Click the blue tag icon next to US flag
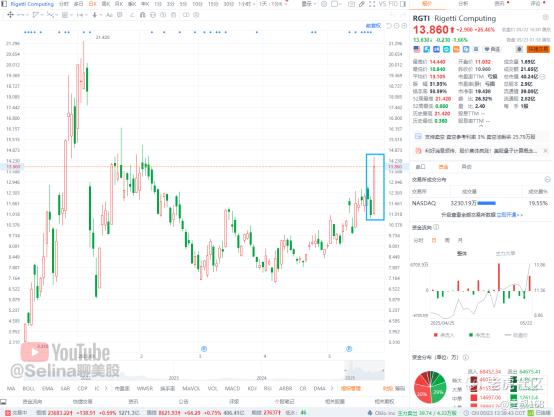 pyautogui.click(x=427, y=49)
